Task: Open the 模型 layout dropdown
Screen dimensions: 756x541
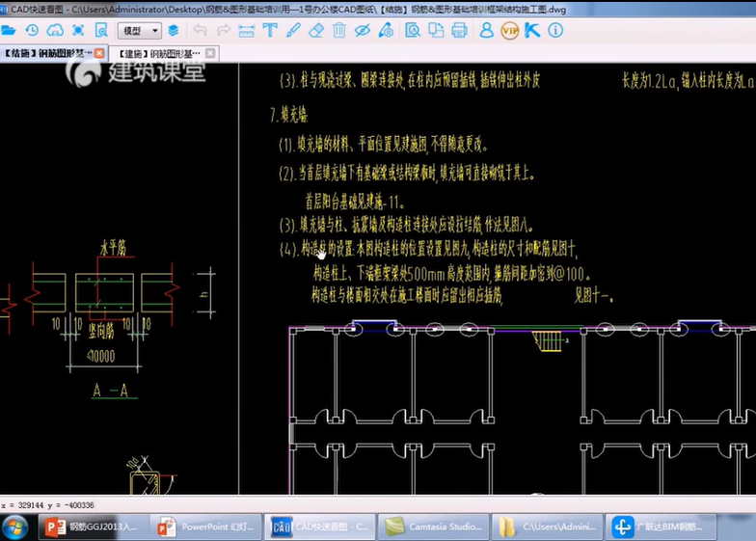Action: tap(140, 31)
